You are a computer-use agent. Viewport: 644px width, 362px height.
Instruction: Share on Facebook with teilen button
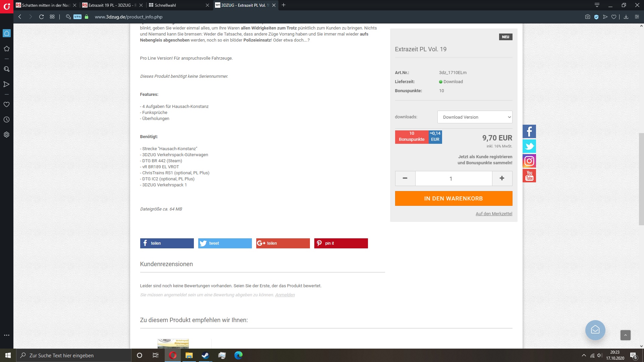pos(167,243)
